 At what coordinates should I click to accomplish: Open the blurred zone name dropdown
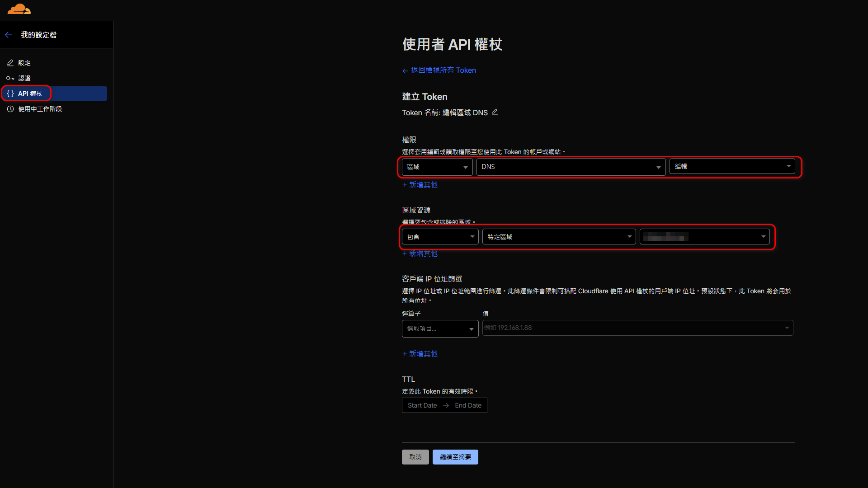click(x=705, y=237)
